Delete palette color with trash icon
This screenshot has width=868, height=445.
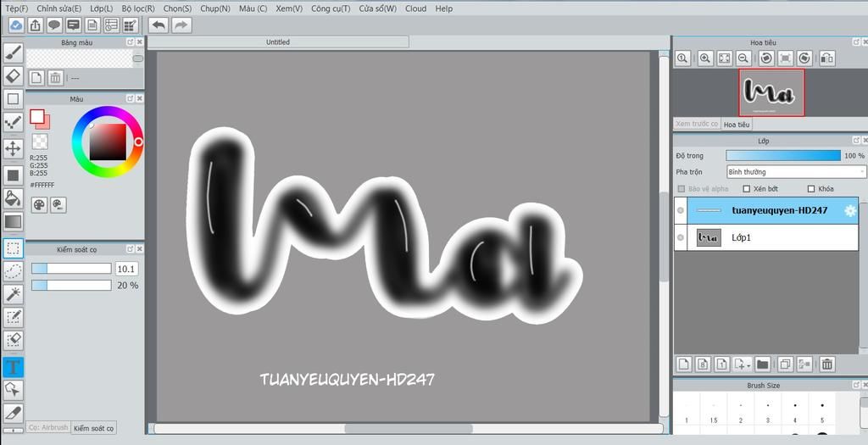pos(55,78)
